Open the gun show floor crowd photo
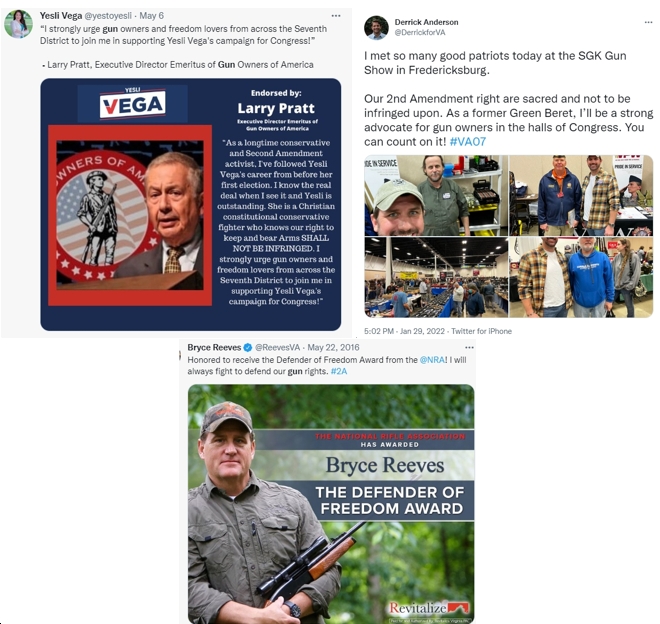This screenshot has height=624, width=660. [436, 277]
